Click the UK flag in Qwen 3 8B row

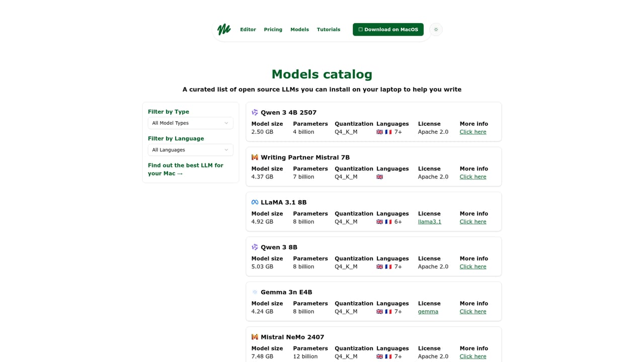(x=380, y=267)
